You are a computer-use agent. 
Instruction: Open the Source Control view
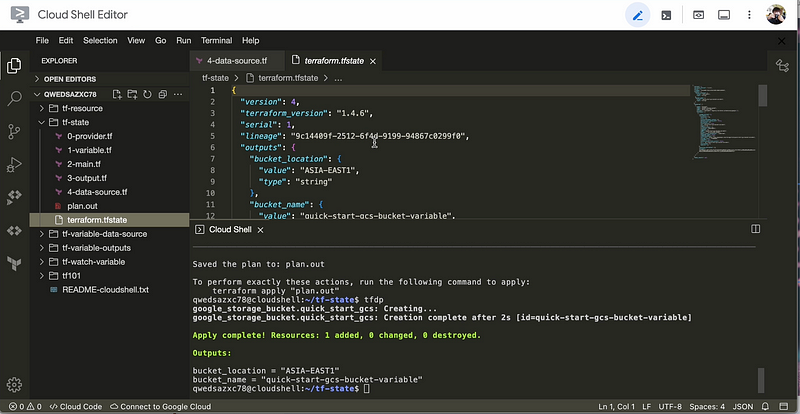pyautogui.click(x=14, y=132)
